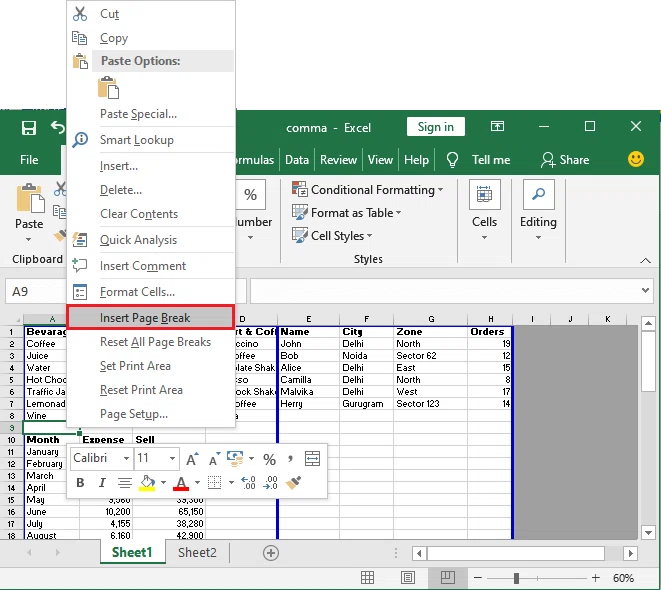Click the Percent Style icon in mini toolbar
This screenshot has width=661, height=590.
pyautogui.click(x=269, y=459)
